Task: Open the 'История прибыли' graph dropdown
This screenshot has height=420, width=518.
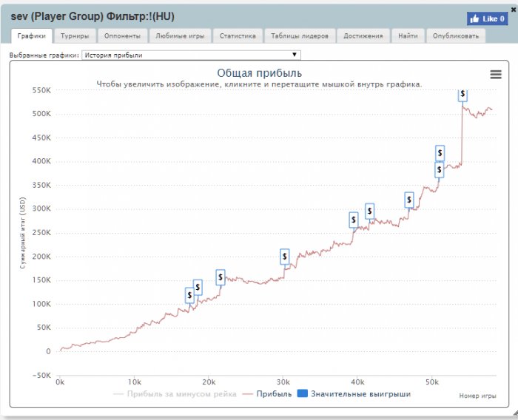Action: coord(190,55)
